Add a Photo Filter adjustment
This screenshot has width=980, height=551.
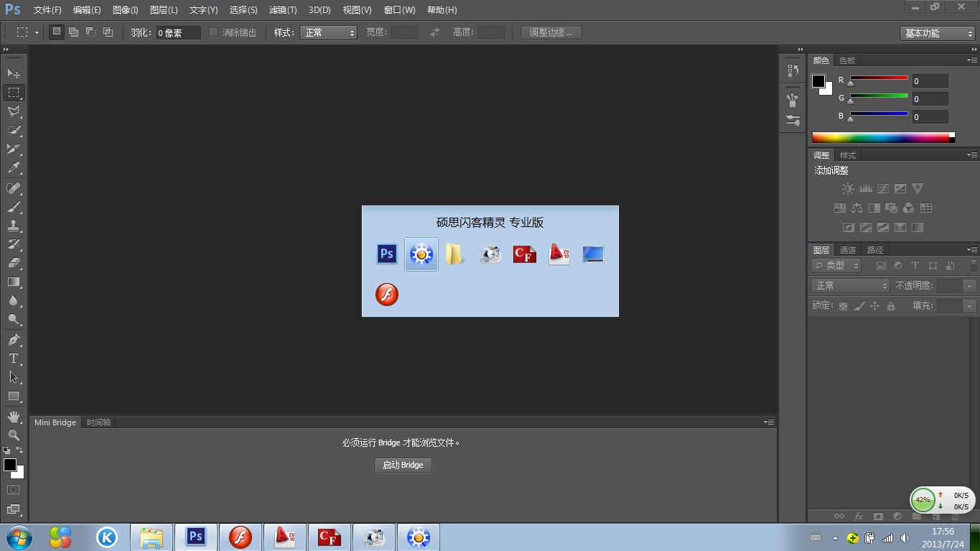click(891, 208)
